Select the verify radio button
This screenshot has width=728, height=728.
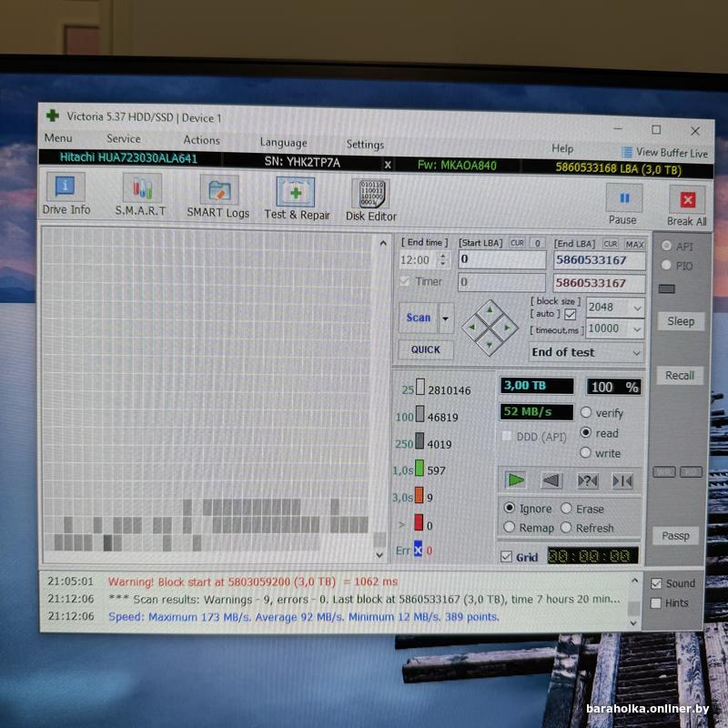tap(586, 412)
